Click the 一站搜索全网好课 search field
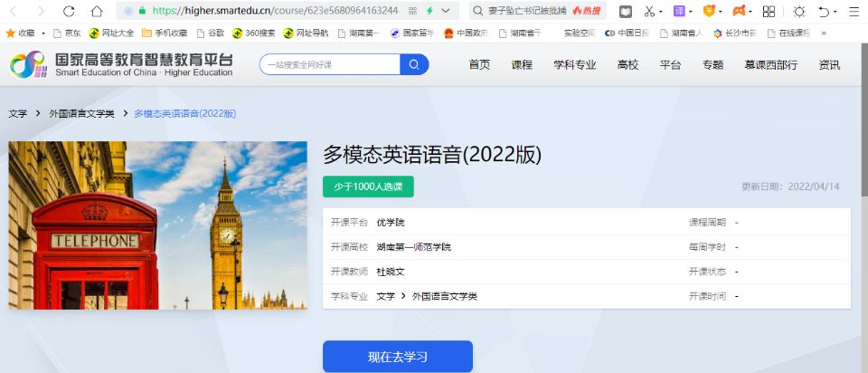The width and height of the screenshot is (868, 373). pyautogui.click(x=330, y=64)
